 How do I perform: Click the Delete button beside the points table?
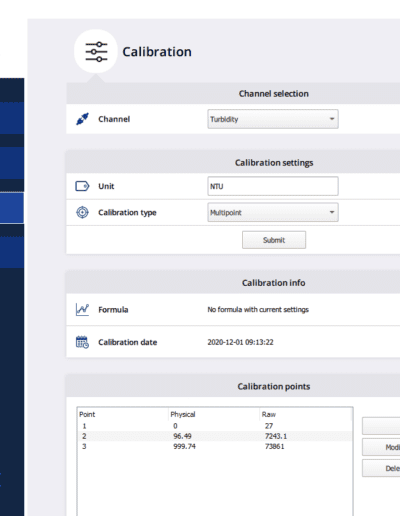tap(381, 468)
